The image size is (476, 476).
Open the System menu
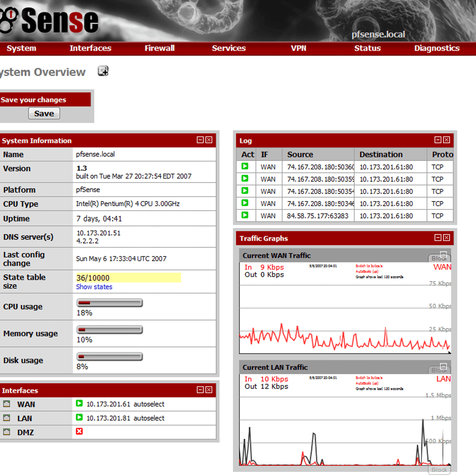click(x=21, y=48)
